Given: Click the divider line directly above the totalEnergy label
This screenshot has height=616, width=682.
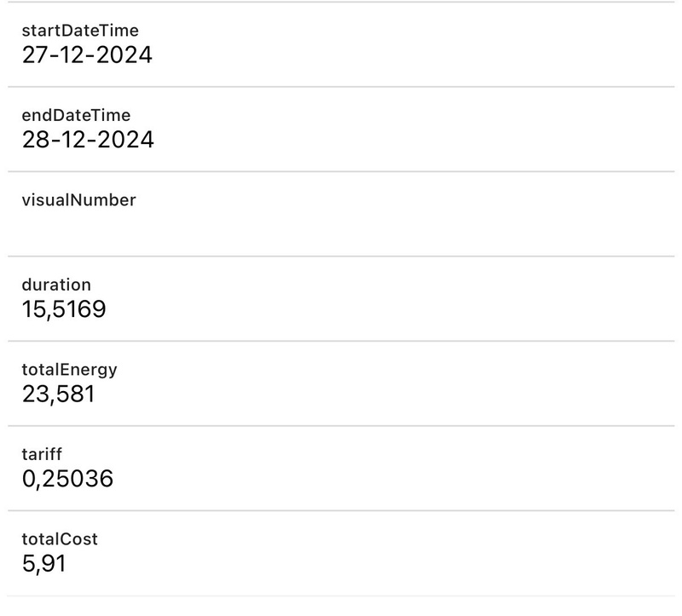Looking at the screenshot, I should click(341, 341).
